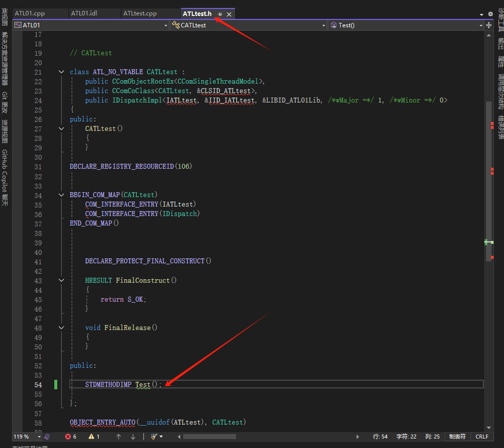Click COM_INTERFACE_ENTRY(IDispatch) on line 36
The height and width of the screenshot is (448, 504).
click(142, 214)
